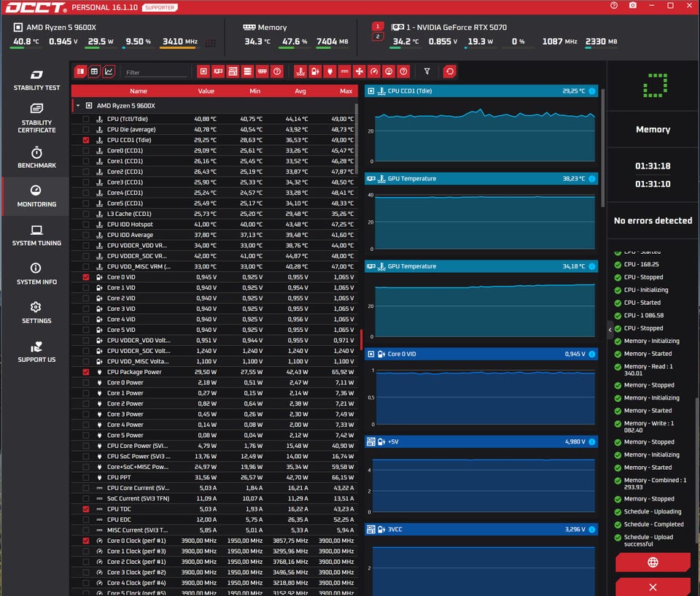Toggle the CPU hardware filter icon
Image resolution: width=700 pixels, height=596 pixels.
[x=203, y=71]
